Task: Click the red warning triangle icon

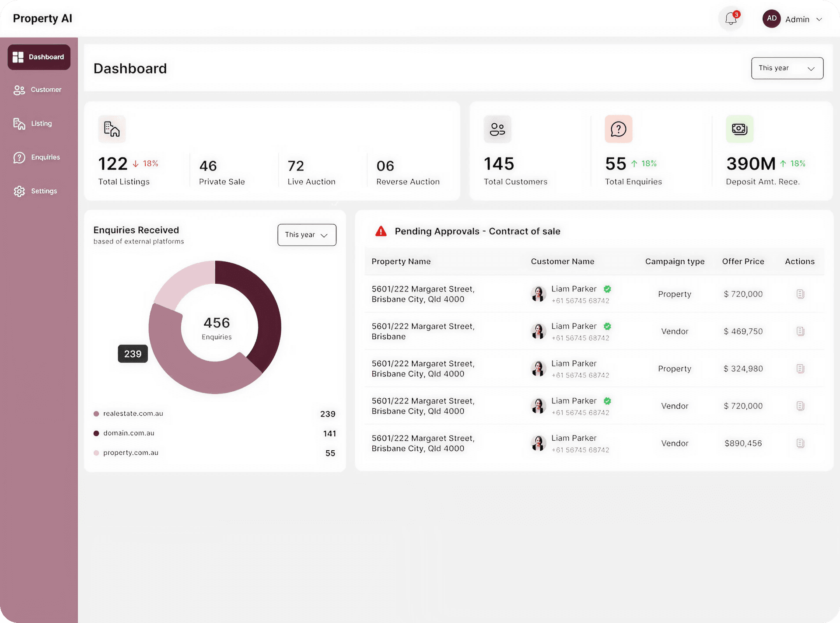Action: 381,231
